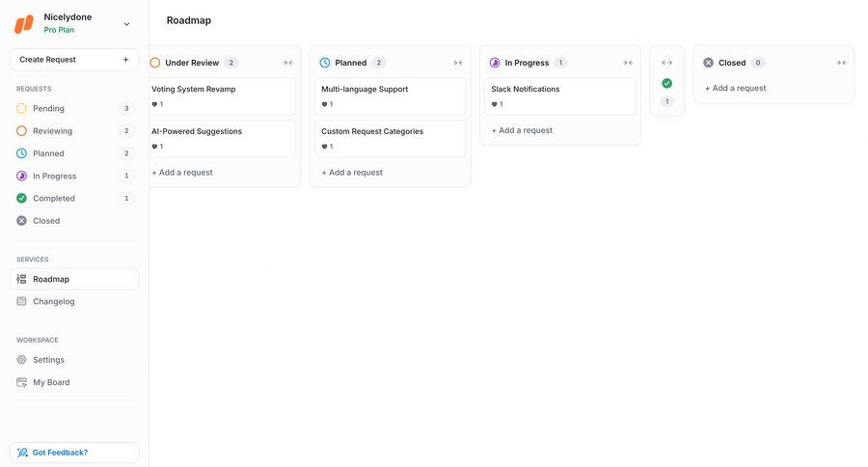The width and height of the screenshot is (868, 467).
Task: Open the AI-Powered Suggestions card
Action: click(x=197, y=131)
